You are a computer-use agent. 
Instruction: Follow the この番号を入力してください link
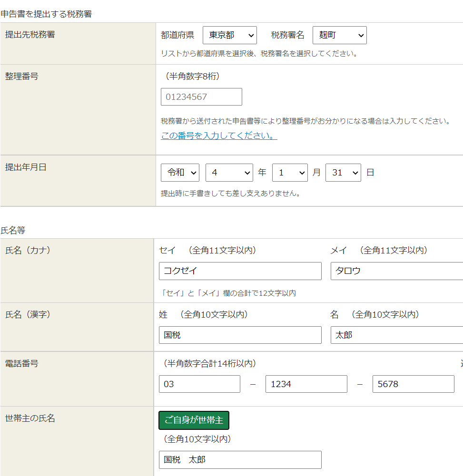tap(219, 136)
